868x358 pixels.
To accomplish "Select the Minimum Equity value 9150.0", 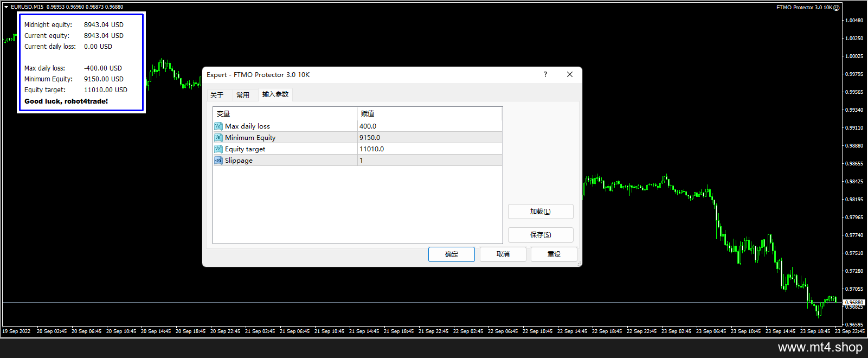I will 429,138.
